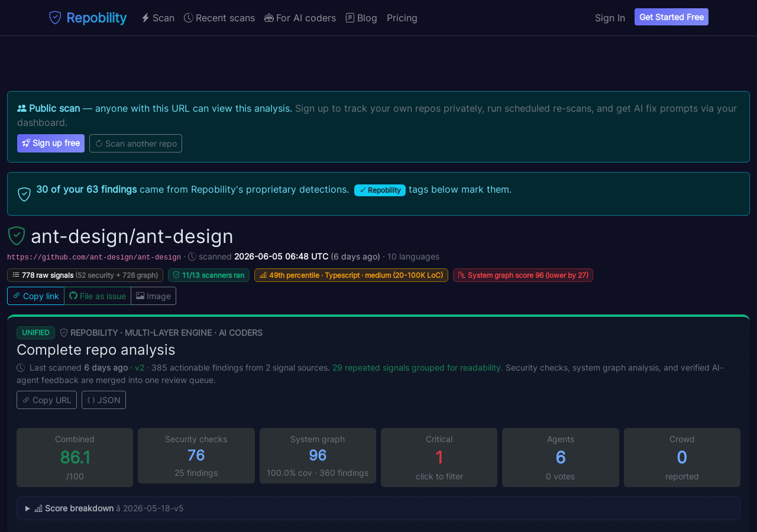Click the '30 of your 63 findings' text
The image size is (757, 532).
pyautogui.click(x=86, y=189)
